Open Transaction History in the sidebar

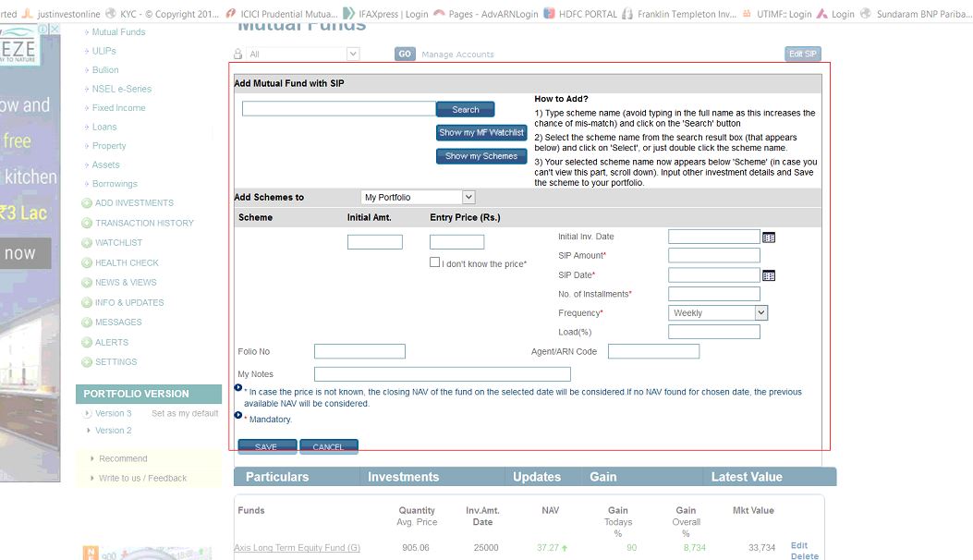click(x=144, y=223)
